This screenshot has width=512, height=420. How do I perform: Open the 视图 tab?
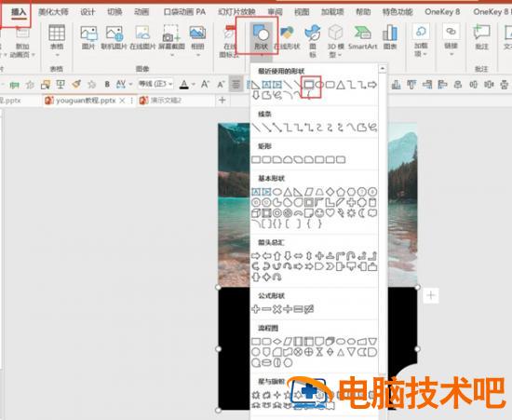(x=302, y=12)
